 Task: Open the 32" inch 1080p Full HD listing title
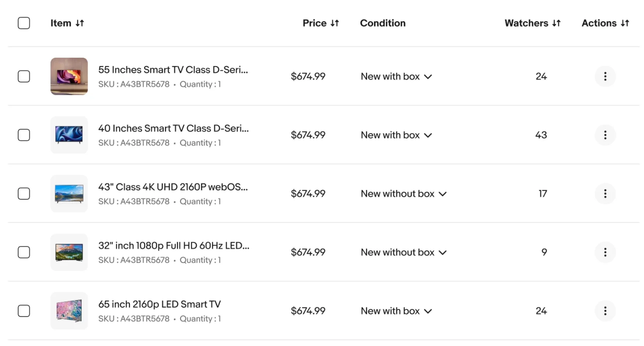click(x=173, y=246)
